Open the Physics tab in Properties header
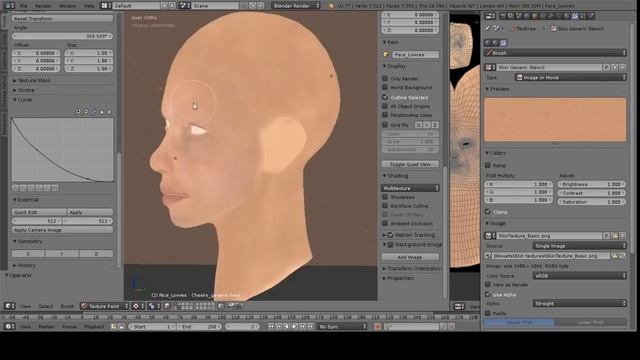This screenshot has height=360, width=640. [591, 16]
